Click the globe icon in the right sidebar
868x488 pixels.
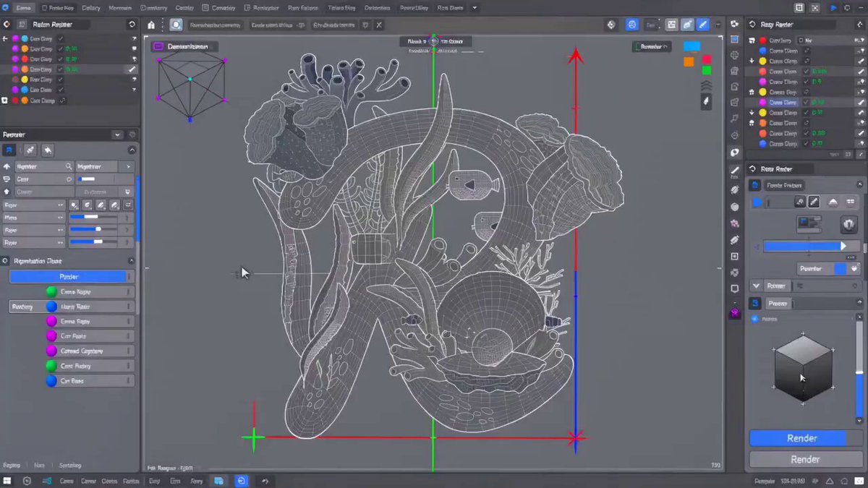735,55
